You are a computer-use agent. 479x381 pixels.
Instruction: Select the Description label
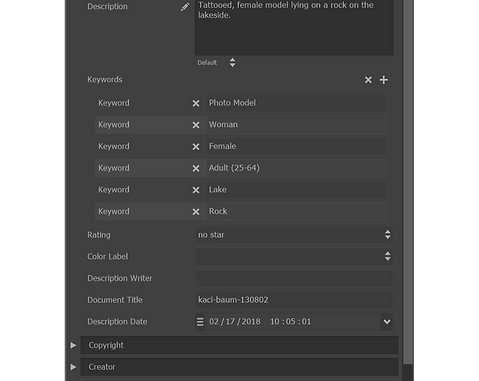click(x=107, y=7)
